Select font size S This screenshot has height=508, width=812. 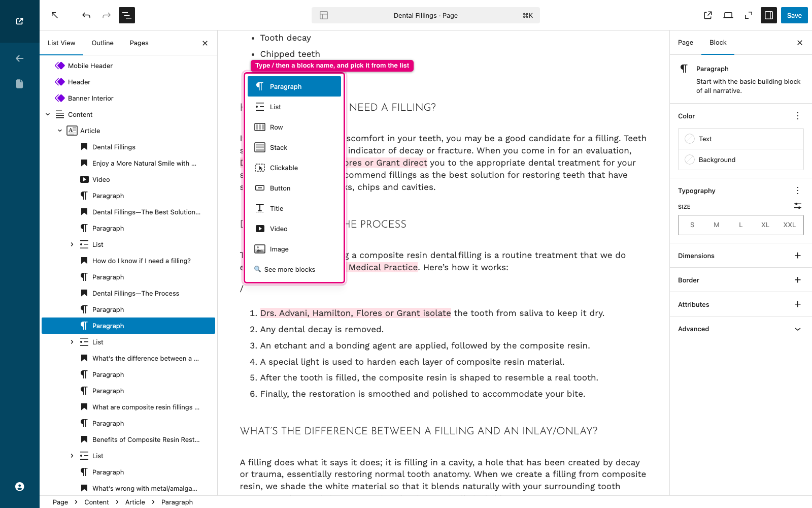(692, 225)
